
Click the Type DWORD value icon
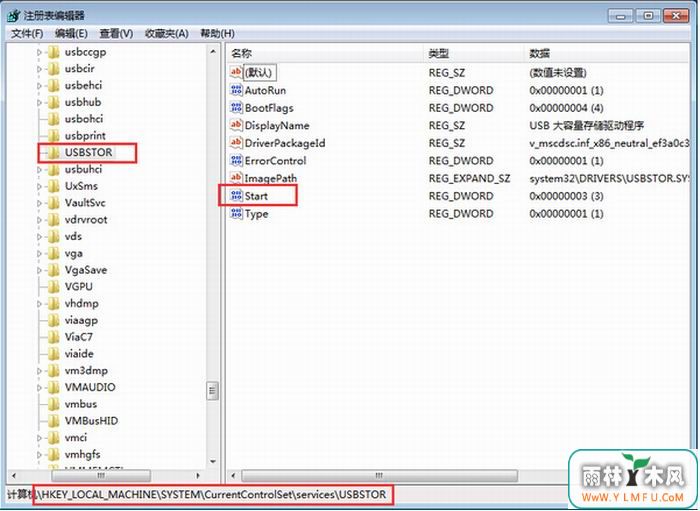(x=236, y=213)
